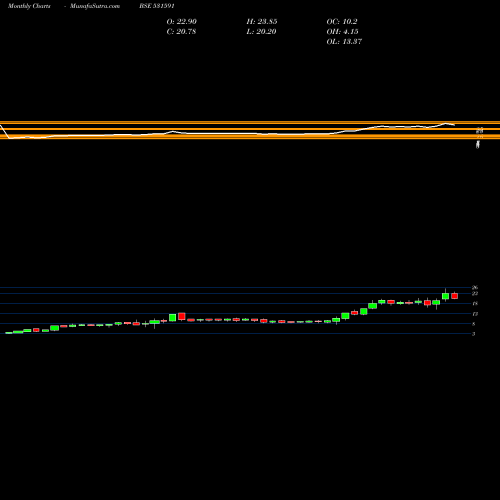This screenshot has height=500, width=500.
Task: Click the "OC: 10.2" reading
Action: [342, 22]
